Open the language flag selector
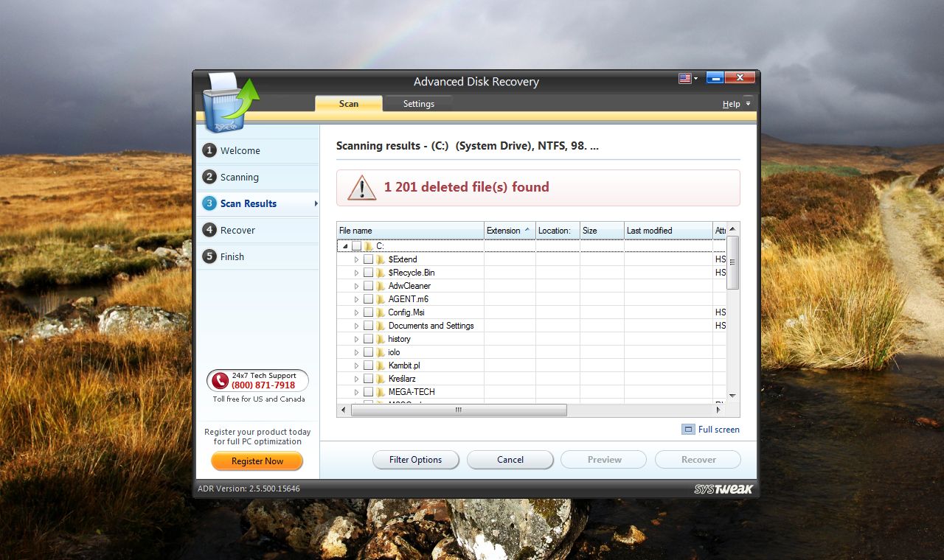 [x=688, y=78]
